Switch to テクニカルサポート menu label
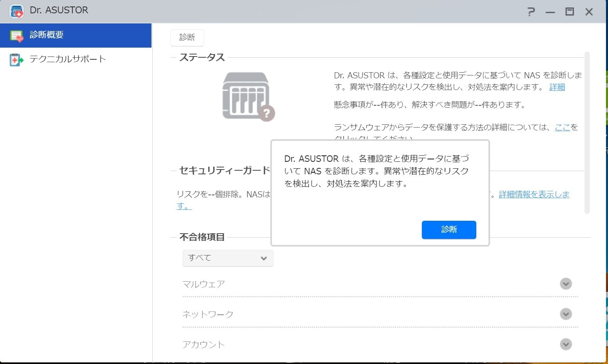The image size is (608, 364). click(x=67, y=59)
